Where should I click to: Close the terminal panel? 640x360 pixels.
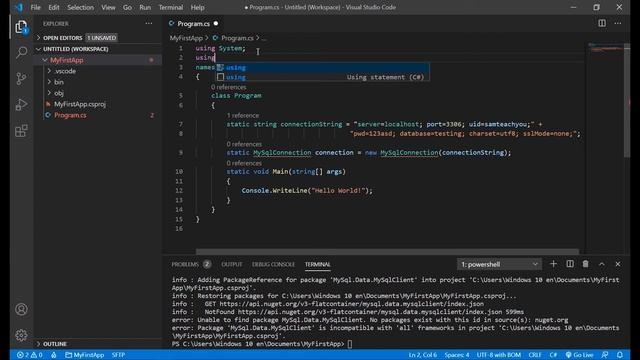(618, 264)
